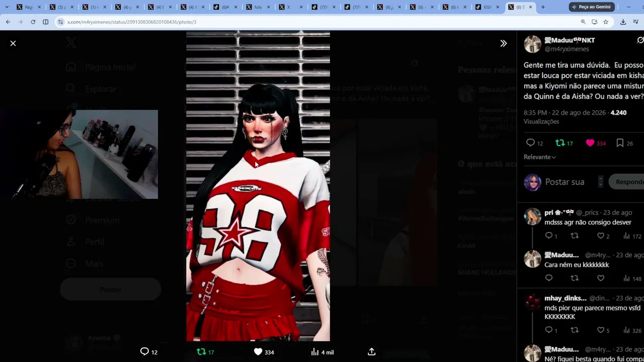Screen dimensions: 644x362
Task: Repost the 'Cara ném eu kkkkkkkk' comment
Action: click(x=575, y=278)
